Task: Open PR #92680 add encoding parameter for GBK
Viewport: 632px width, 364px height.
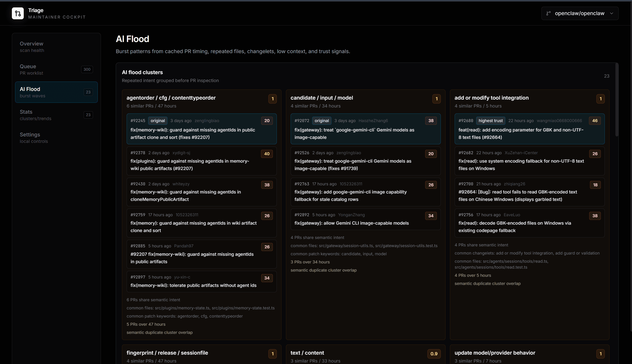Action: coord(529,129)
